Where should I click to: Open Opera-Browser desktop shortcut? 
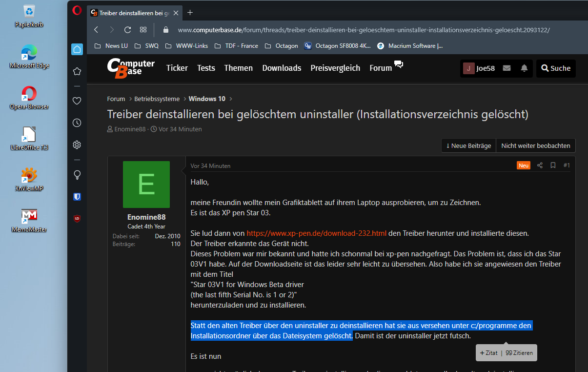29,98
